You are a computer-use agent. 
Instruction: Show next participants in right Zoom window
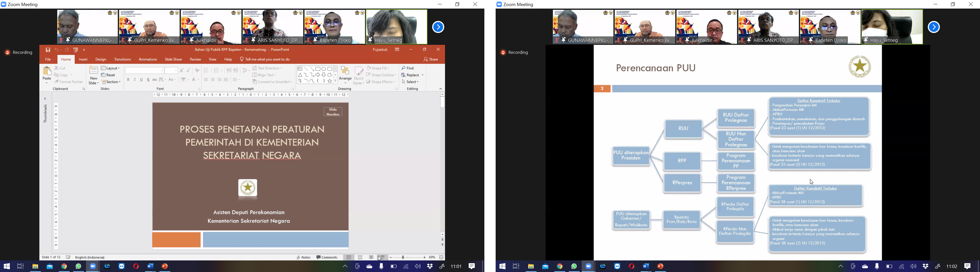pyautogui.click(x=933, y=27)
